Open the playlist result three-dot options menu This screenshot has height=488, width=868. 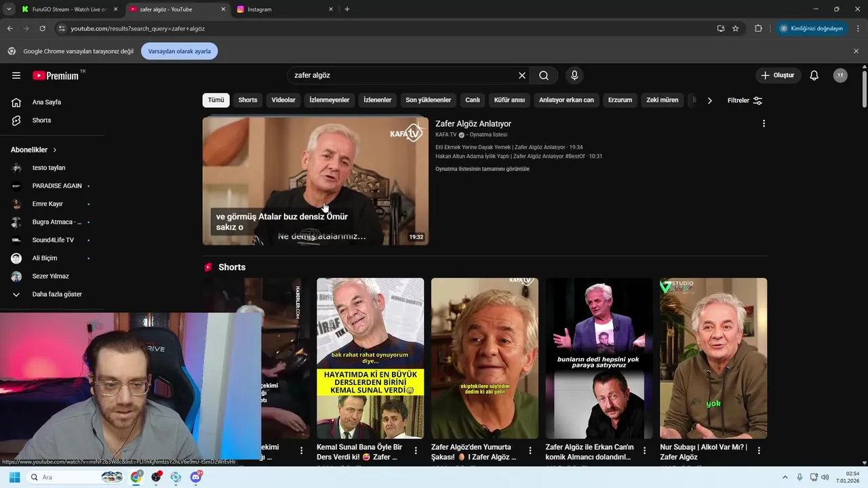coord(764,123)
